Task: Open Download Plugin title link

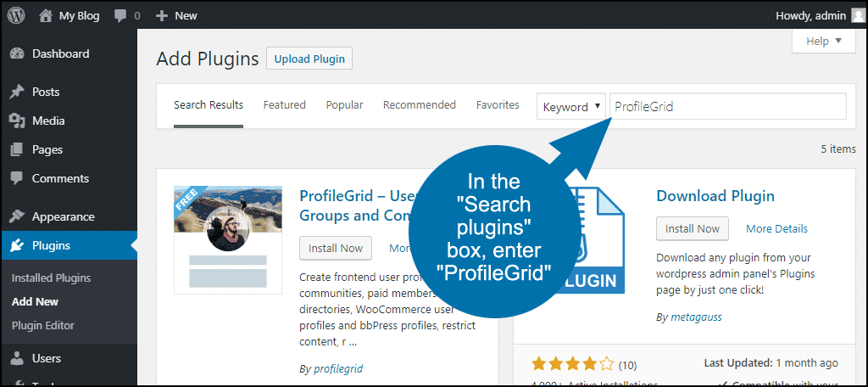Action: click(x=715, y=196)
